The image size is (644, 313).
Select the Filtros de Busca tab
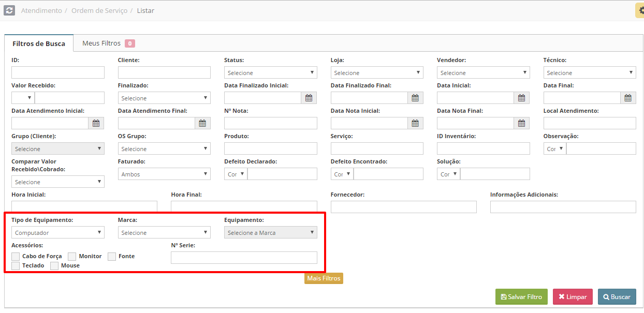click(x=39, y=43)
